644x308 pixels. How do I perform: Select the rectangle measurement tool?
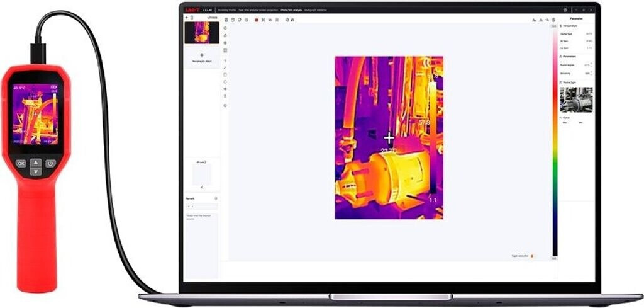pyautogui.click(x=225, y=74)
